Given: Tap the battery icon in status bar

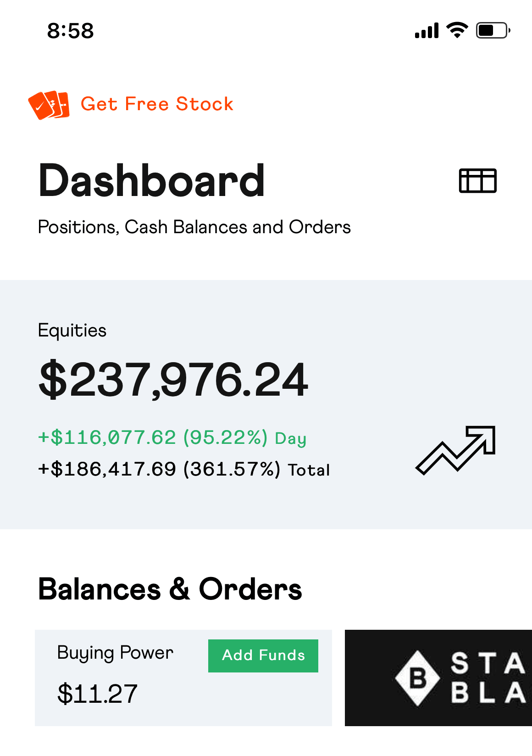Looking at the screenshot, I should click(493, 30).
